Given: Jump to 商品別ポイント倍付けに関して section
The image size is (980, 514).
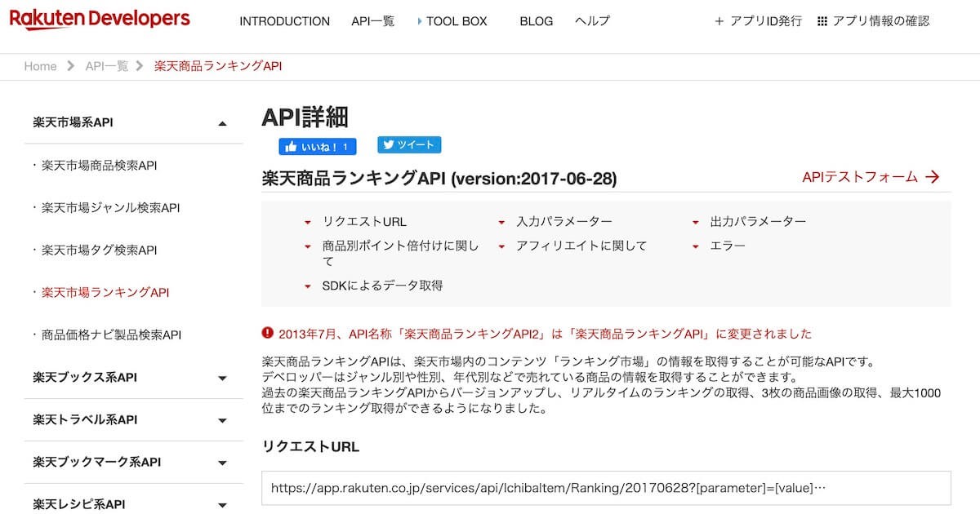Looking at the screenshot, I should [400, 253].
